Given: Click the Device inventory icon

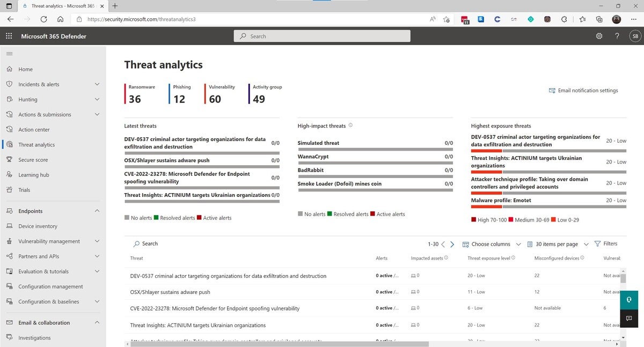Looking at the screenshot, I should coord(9,226).
